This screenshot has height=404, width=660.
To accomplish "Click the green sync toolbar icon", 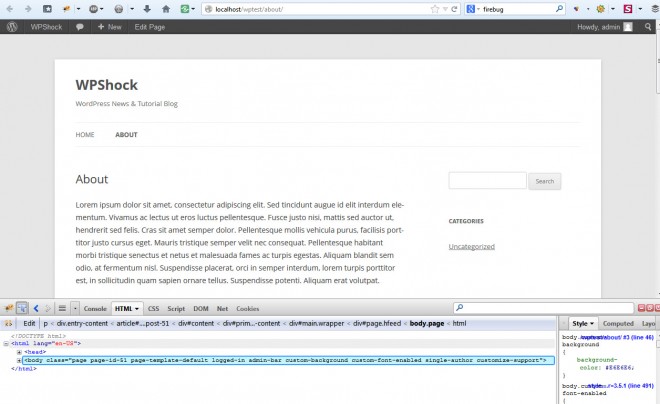I will click(185, 9).
